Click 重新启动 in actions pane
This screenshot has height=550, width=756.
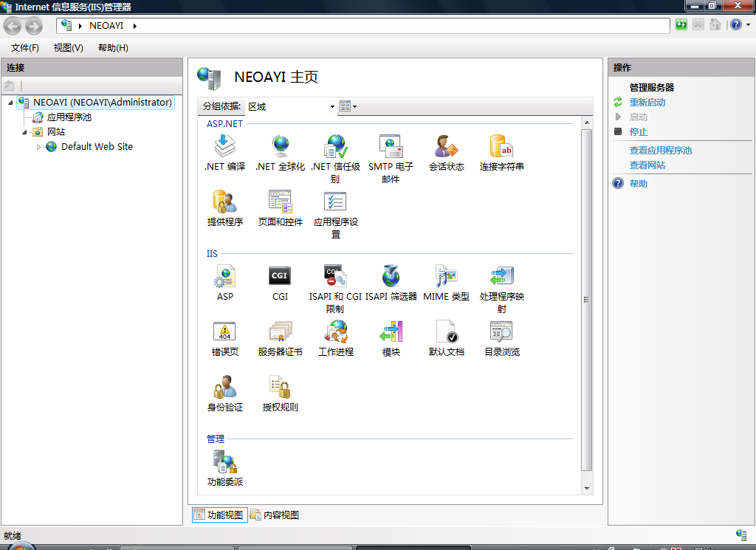click(x=647, y=103)
